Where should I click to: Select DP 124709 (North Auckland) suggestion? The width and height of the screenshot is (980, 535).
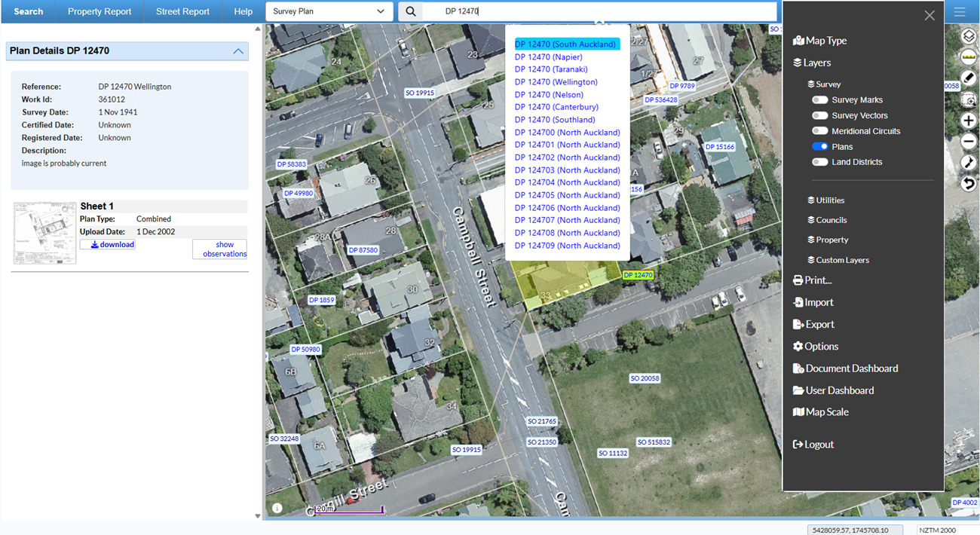[x=568, y=246]
